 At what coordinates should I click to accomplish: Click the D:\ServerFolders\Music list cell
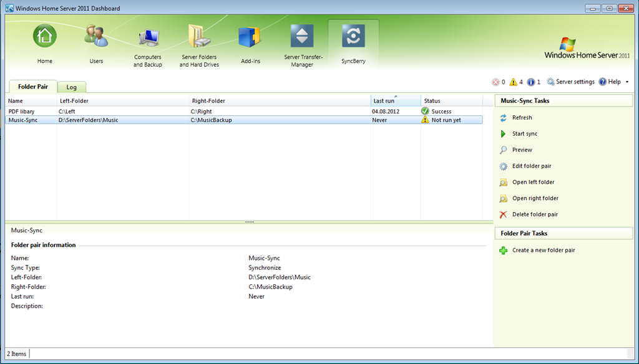pos(89,120)
